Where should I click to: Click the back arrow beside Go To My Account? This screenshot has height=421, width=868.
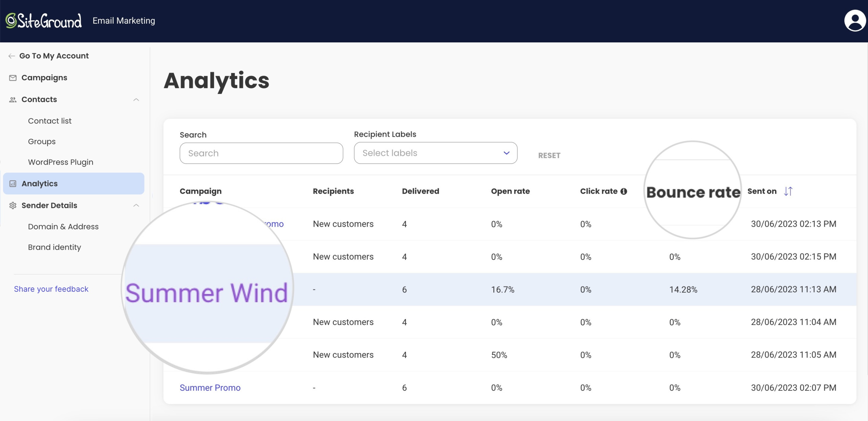point(12,56)
